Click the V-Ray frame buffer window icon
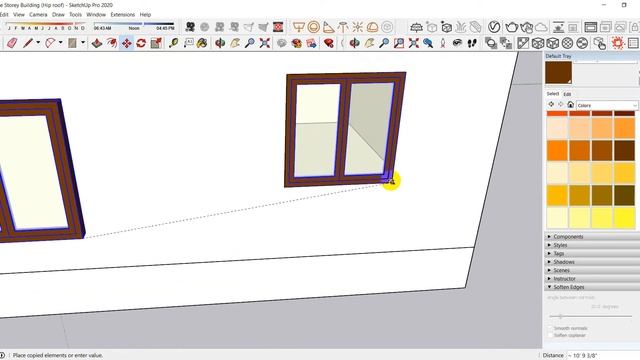 coord(591,27)
